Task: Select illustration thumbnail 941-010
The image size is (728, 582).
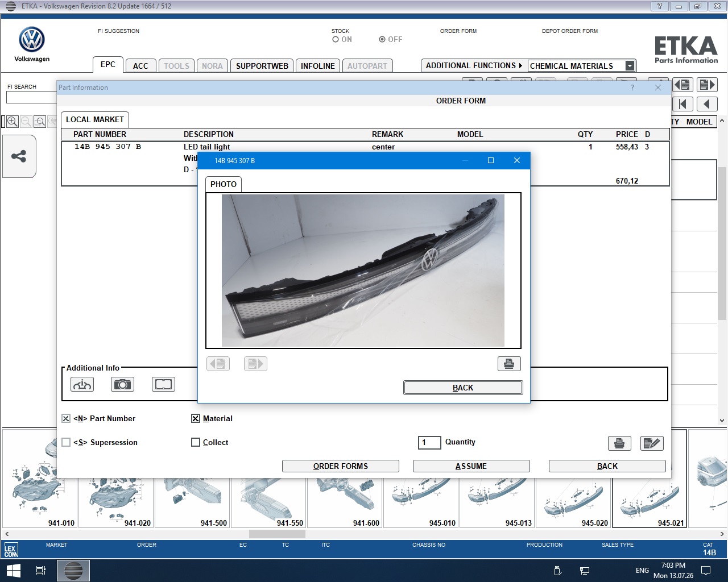Action: pyautogui.click(x=40, y=479)
